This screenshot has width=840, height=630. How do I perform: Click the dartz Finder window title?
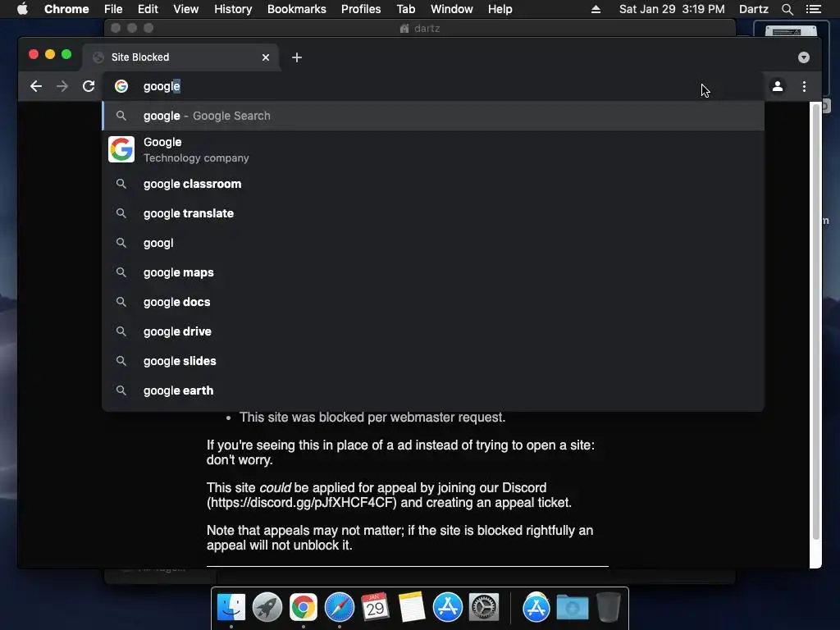[420, 28]
